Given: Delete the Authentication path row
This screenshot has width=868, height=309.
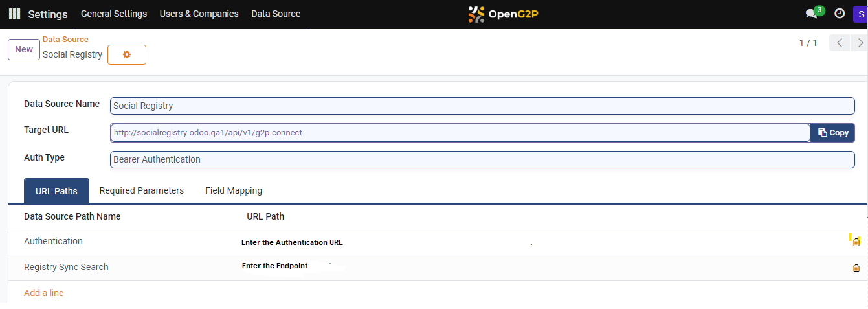Looking at the screenshot, I should click(x=856, y=242).
